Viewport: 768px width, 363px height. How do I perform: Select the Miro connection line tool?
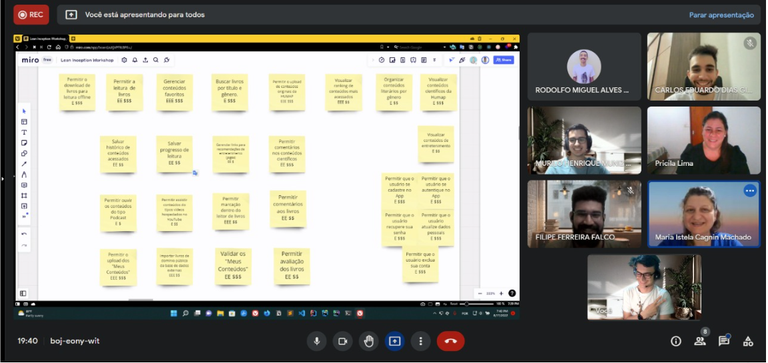(24, 164)
